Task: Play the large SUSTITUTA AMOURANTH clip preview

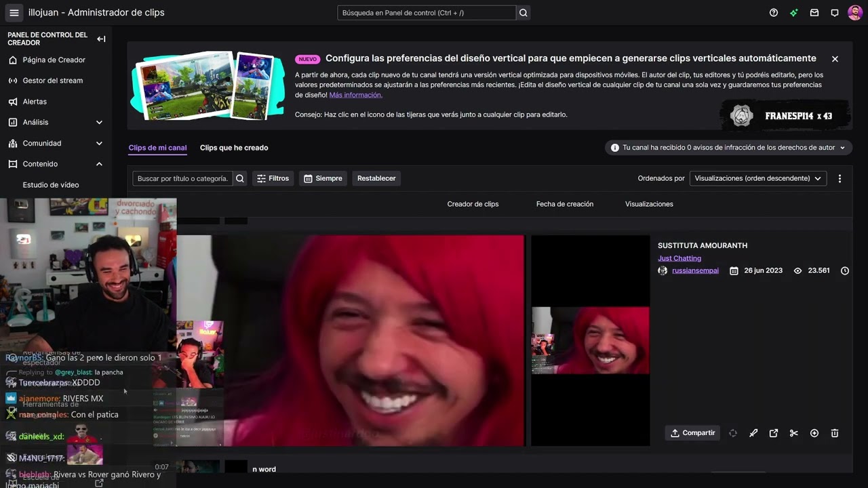Action: [x=351, y=340]
